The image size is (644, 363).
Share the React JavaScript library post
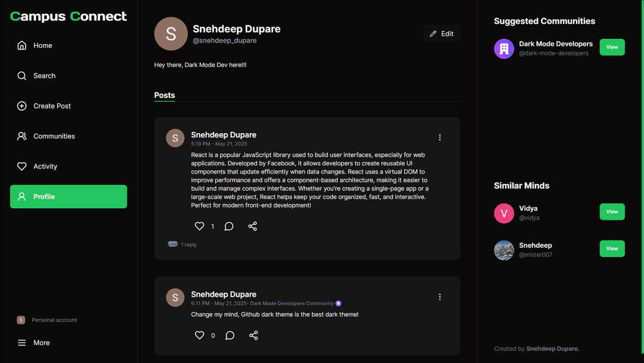point(253,226)
